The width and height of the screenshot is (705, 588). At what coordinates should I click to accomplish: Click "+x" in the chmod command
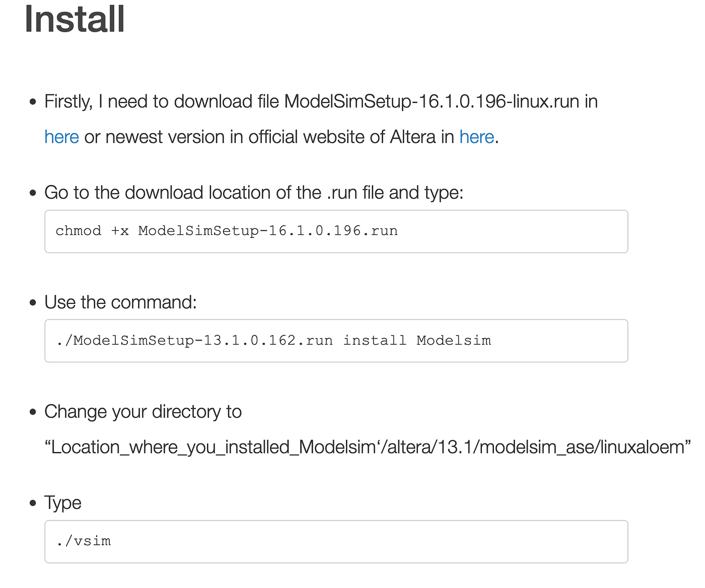120,231
